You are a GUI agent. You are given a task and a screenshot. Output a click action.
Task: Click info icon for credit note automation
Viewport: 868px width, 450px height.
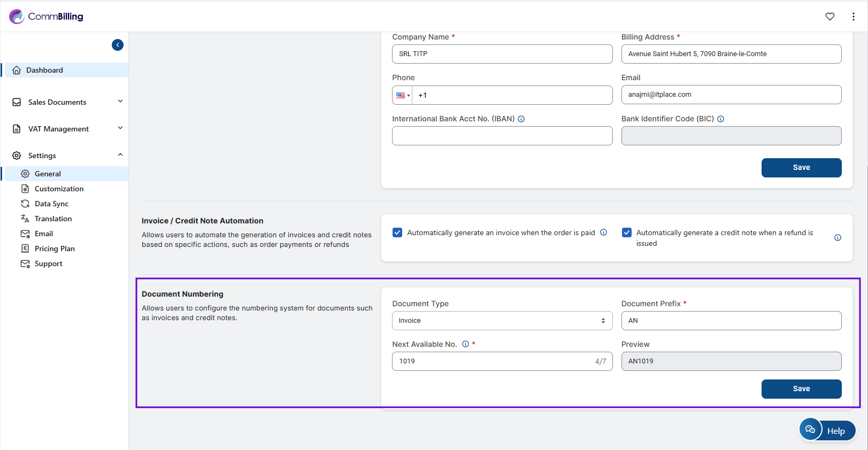coord(838,238)
